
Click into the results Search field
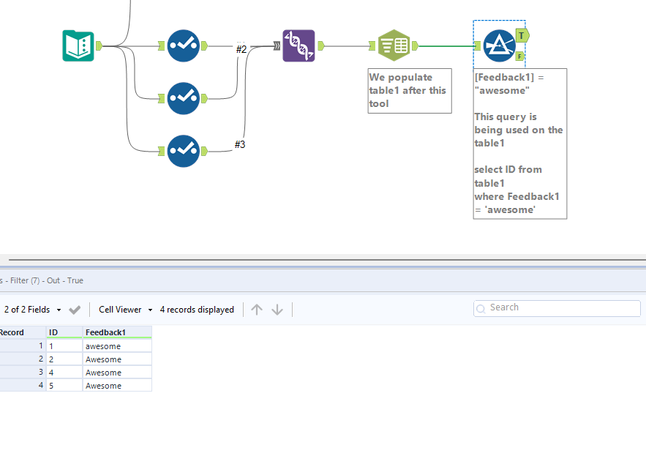pos(557,308)
